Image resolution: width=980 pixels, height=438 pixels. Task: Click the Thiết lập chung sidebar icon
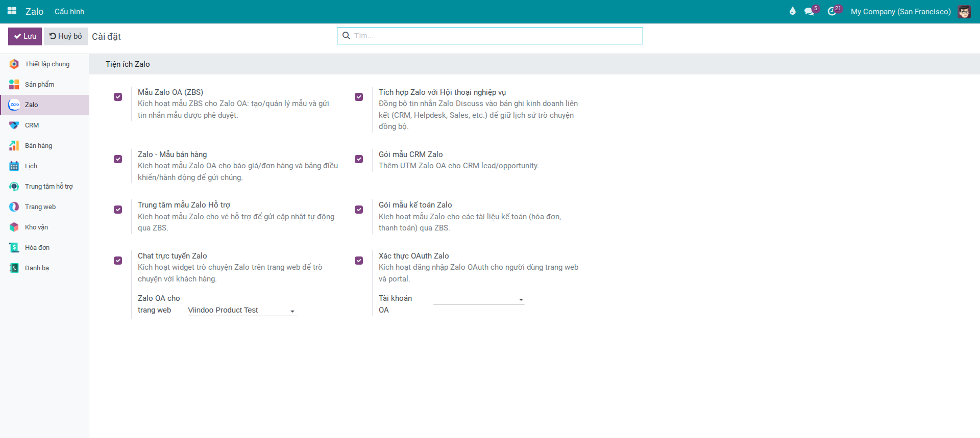(x=14, y=64)
